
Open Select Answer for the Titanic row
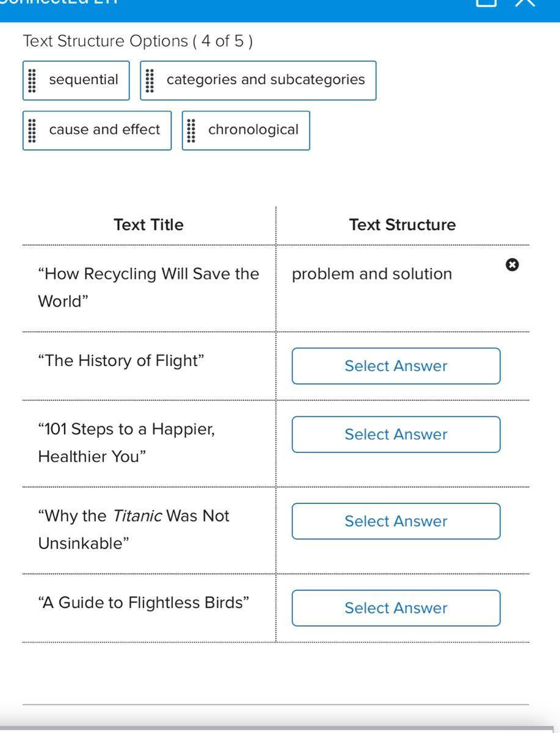396,521
